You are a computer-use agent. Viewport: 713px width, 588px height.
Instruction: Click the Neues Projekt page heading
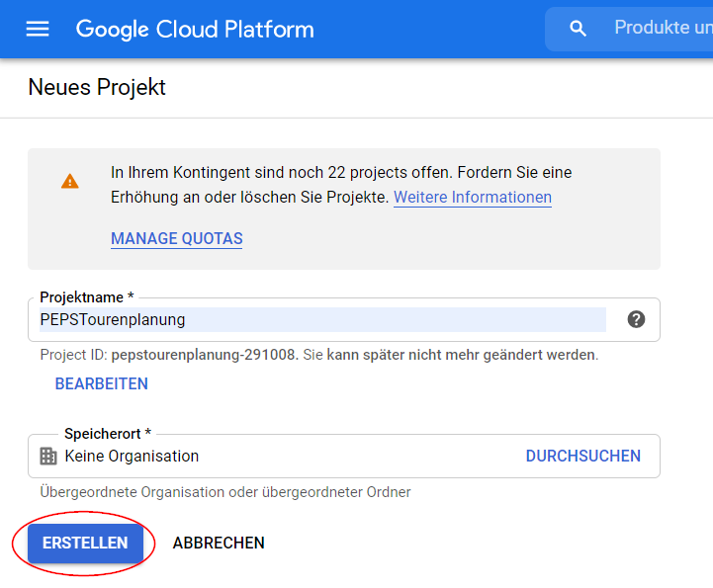[97, 87]
